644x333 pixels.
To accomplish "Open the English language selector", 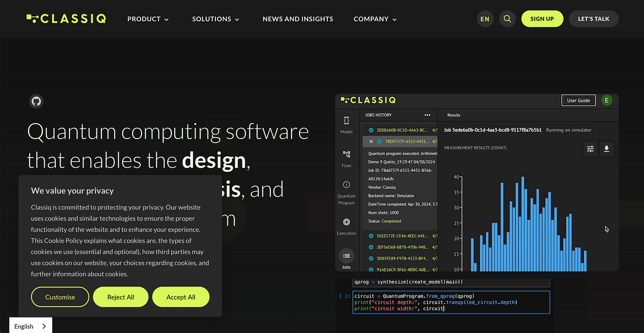I will (31, 326).
